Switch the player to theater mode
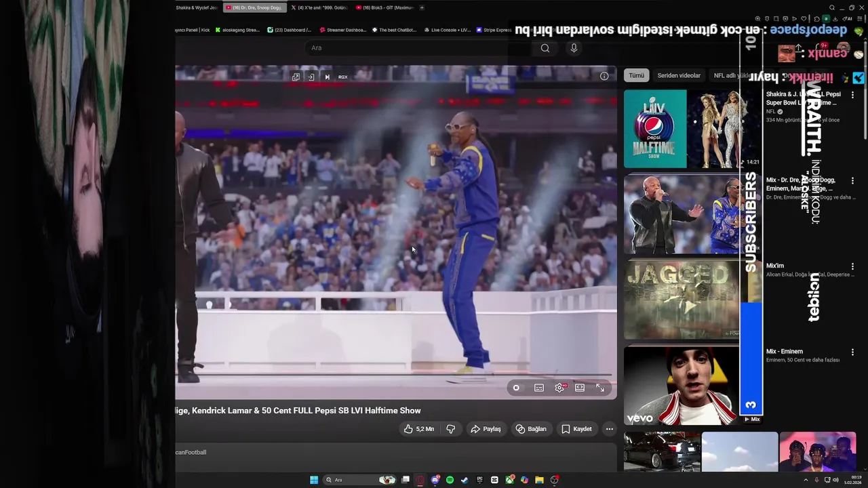The width and height of the screenshot is (868, 488). (x=580, y=388)
